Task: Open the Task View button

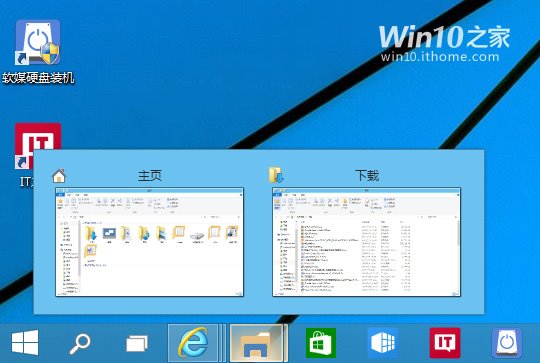Action: [x=137, y=343]
